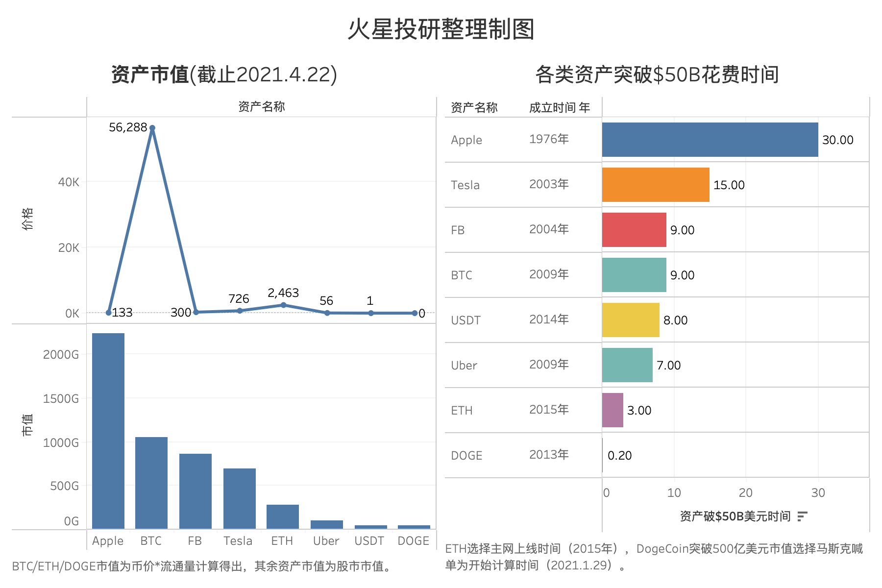Click the FB row label in right table
Viewport: 882px width, 588px height.
click(x=458, y=230)
